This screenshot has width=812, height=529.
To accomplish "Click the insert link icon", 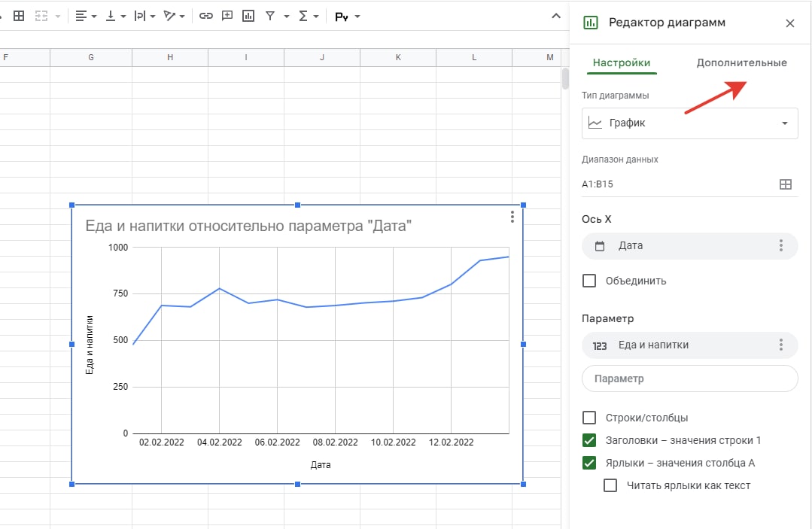I will 205,16.
